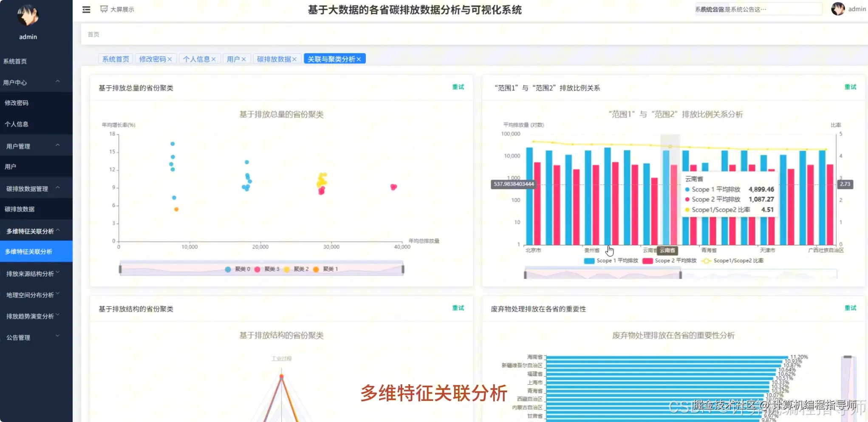The image size is (868, 422).
Task: Expand the 地理空间分布分析 menu
Action: 29,295
